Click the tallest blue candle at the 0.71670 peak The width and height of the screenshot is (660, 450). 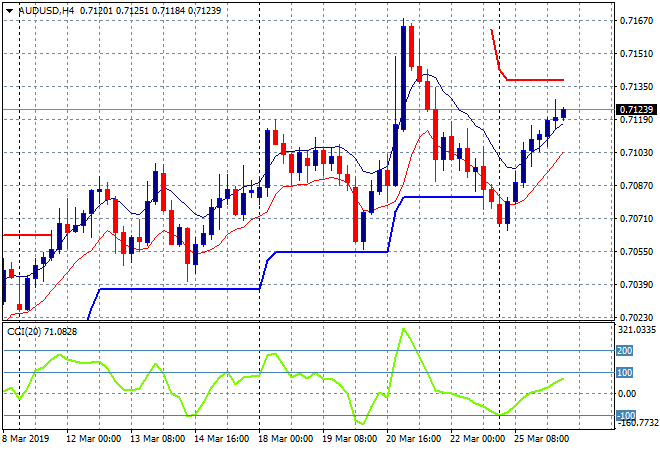point(404,78)
